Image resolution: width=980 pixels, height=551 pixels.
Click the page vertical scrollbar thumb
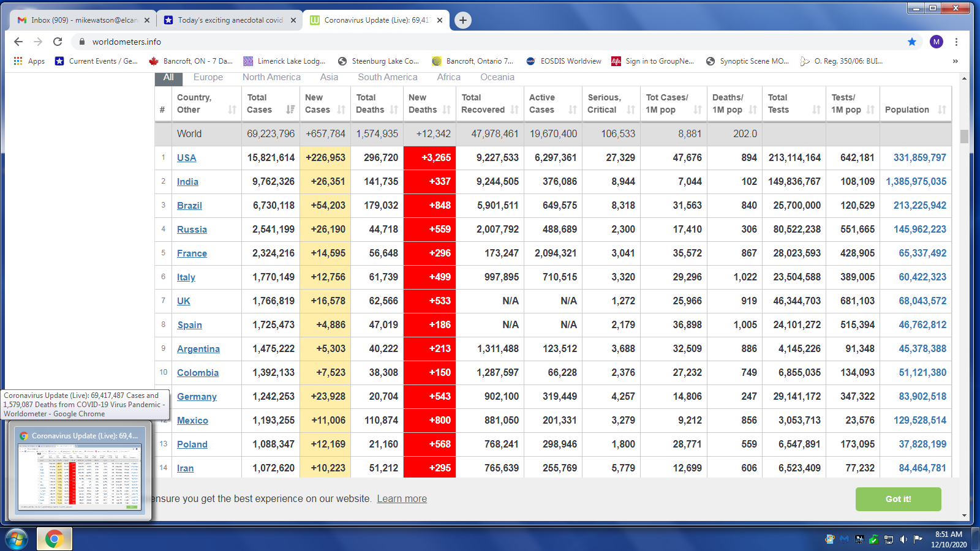(964, 136)
